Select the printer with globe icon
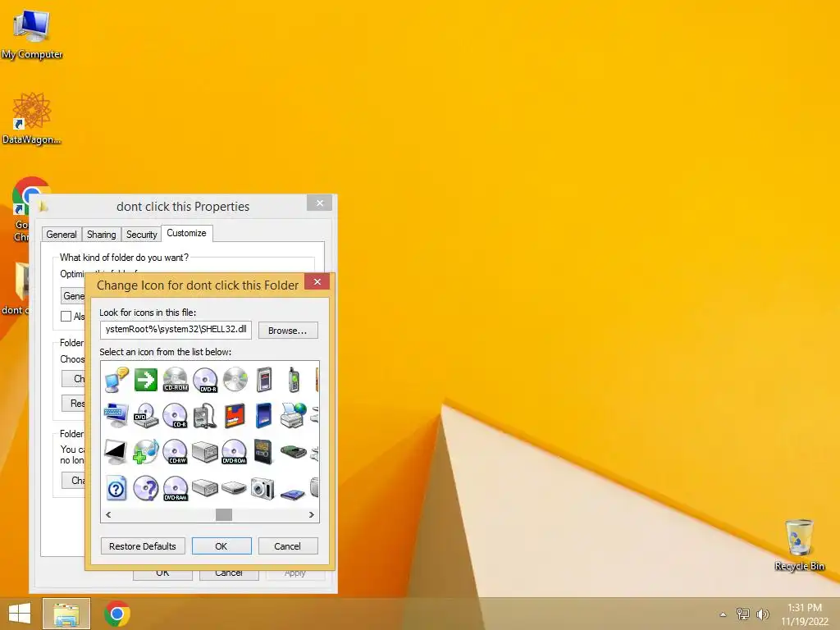The height and width of the screenshot is (630, 840). (x=293, y=416)
